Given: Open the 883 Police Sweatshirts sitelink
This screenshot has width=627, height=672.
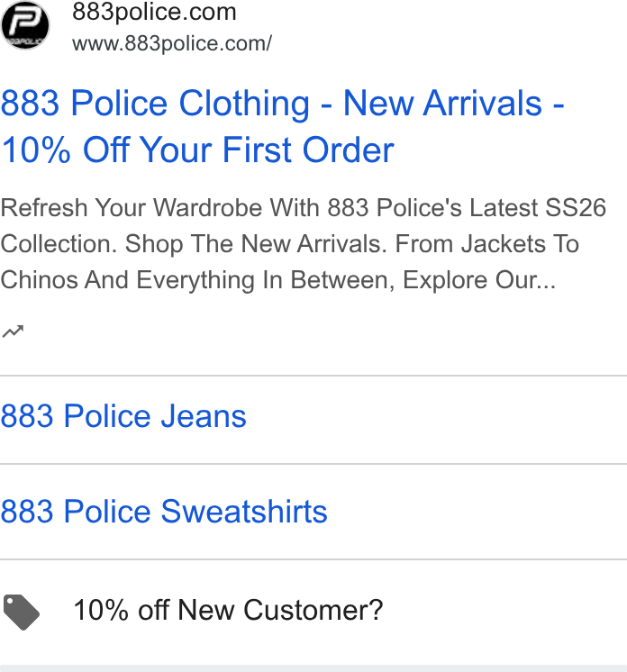Looking at the screenshot, I should pyautogui.click(x=164, y=512).
